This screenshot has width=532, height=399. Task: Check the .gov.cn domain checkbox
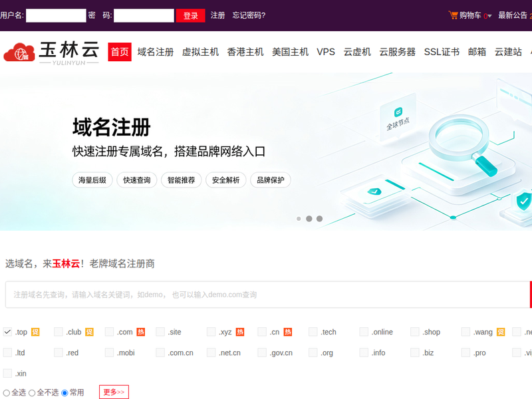pyautogui.click(x=262, y=352)
